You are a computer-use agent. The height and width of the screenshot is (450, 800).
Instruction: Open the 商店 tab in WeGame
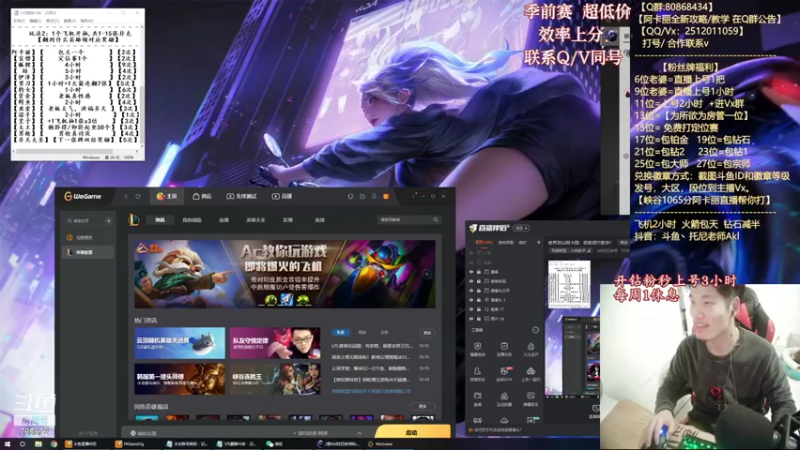[202, 196]
